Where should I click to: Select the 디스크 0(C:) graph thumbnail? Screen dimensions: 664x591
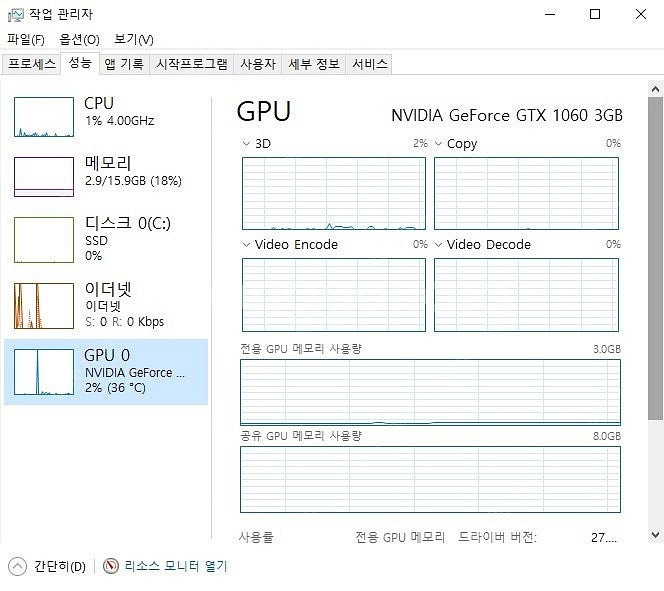pyautogui.click(x=44, y=240)
